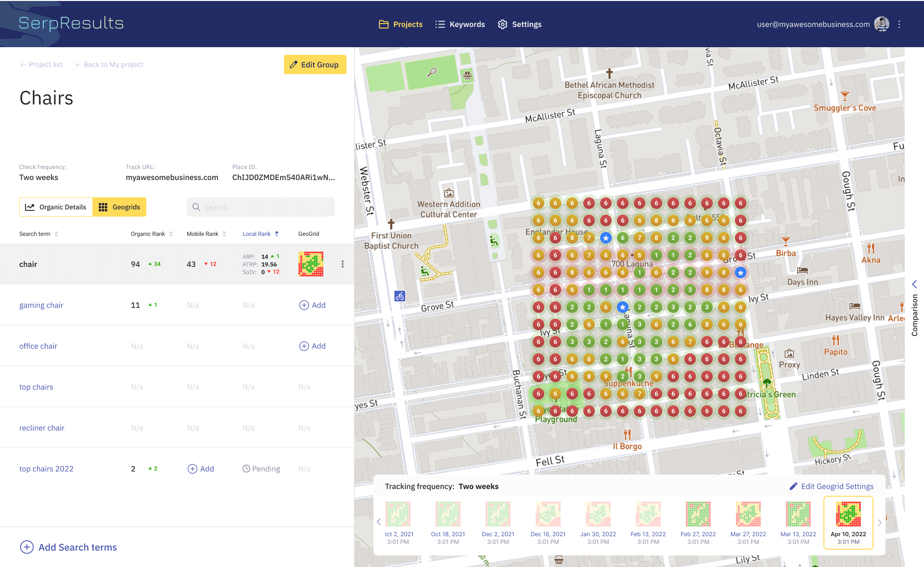This screenshot has height=567, width=924.
Task: Open the overflow menu at top right
Action: pos(899,24)
